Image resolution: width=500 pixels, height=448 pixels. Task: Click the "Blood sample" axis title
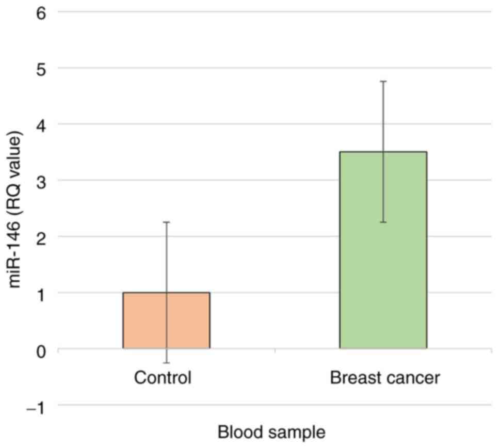pyautogui.click(x=271, y=432)
